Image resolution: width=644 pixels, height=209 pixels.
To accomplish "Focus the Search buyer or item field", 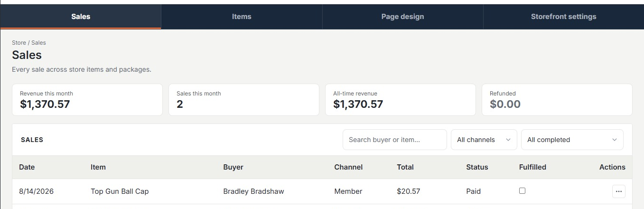I will pos(394,140).
